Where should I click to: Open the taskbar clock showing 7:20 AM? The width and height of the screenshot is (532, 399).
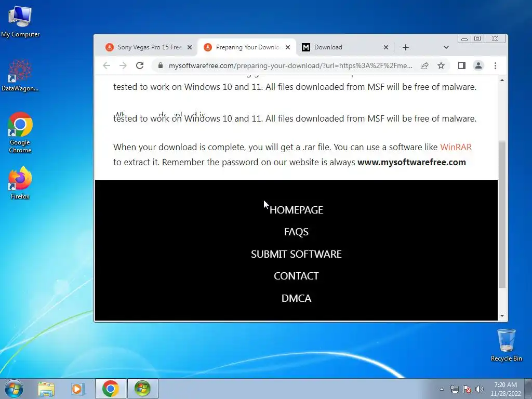pos(506,389)
